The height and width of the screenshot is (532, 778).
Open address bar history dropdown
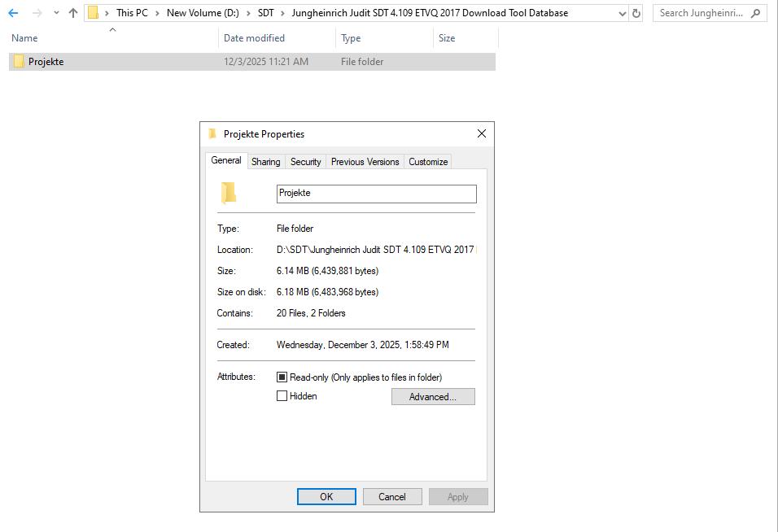[623, 14]
